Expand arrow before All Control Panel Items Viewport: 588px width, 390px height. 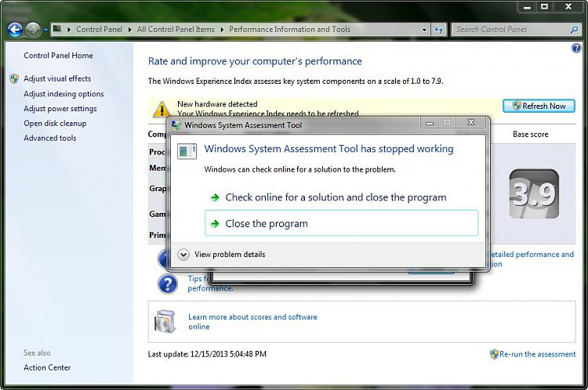[x=129, y=30]
